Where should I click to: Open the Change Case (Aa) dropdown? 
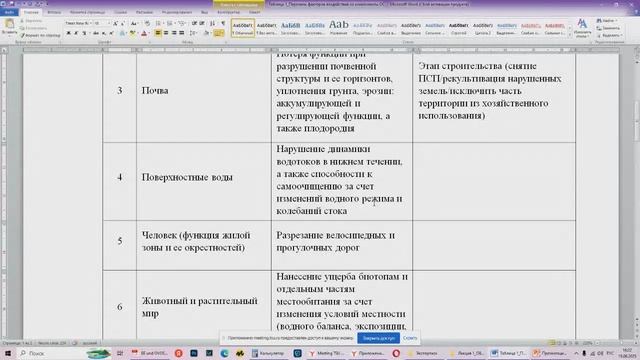coord(134,24)
